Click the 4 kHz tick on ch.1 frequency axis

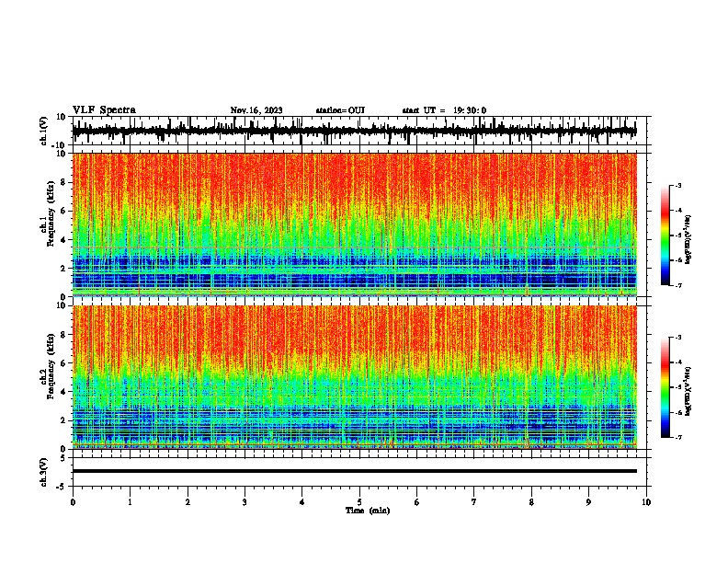(x=64, y=240)
